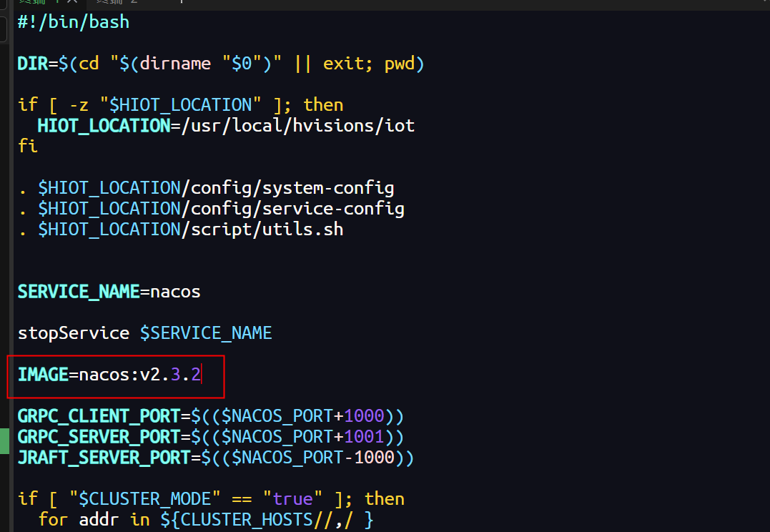Screen dimensions: 770x532
Task: Click the GRPC_CLIENT_PORT variable name
Action: pyautogui.click(x=99, y=417)
